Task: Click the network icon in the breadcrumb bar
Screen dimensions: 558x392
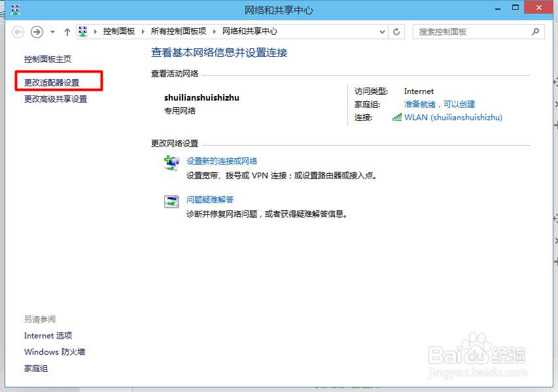Action: tap(82, 31)
